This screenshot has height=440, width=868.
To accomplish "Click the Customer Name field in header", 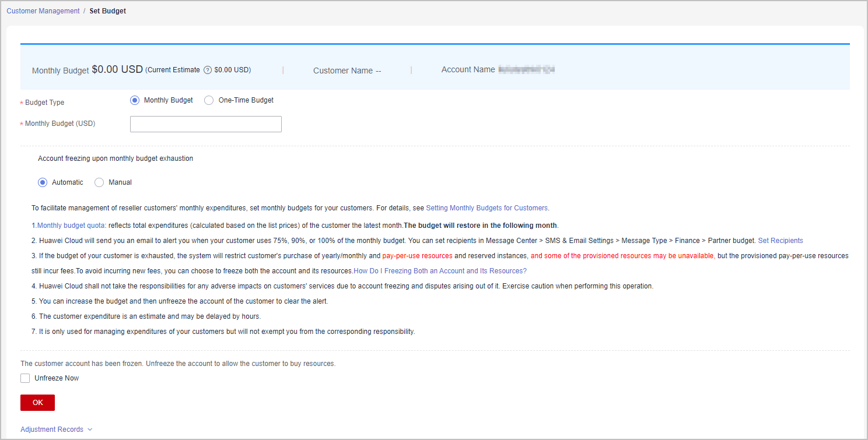I will tap(346, 71).
